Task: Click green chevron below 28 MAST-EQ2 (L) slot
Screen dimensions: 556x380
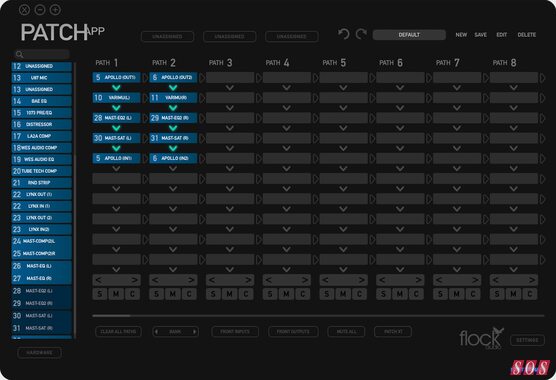Action: coord(116,128)
